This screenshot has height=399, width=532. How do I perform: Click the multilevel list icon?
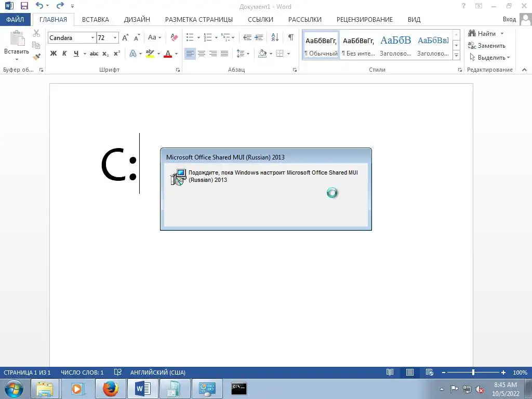pyautogui.click(x=225, y=37)
